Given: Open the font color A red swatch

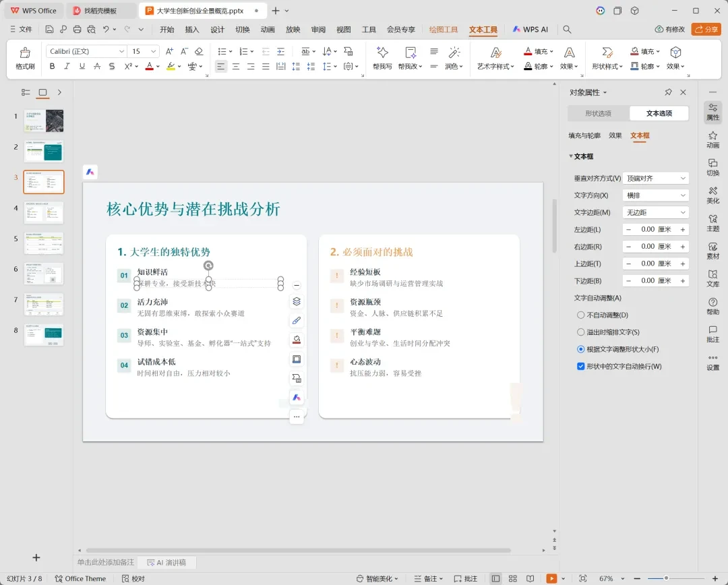Looking at the screenshot, I should click(149, 67).
